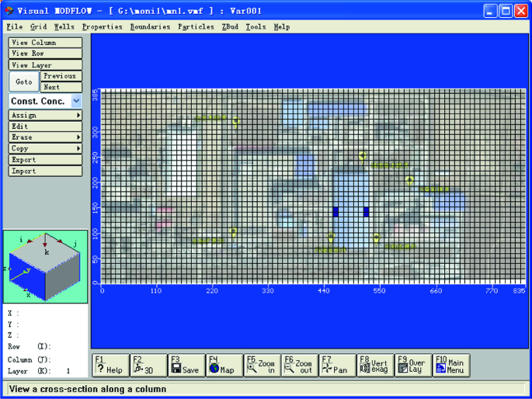The image size is (532, 399).
Task: Click the Layer (K) value 1
Action: pos(68,371)
